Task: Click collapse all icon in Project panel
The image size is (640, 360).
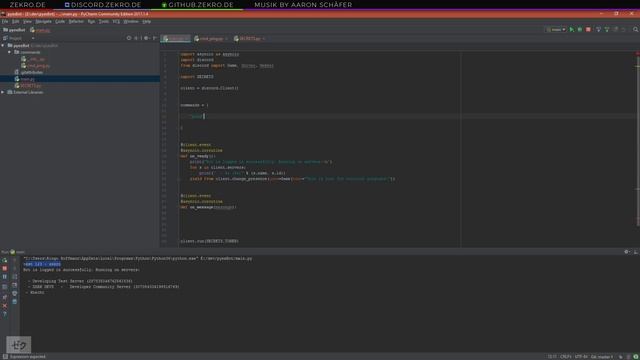Action: pyautogui.click(x=136, y=38)
